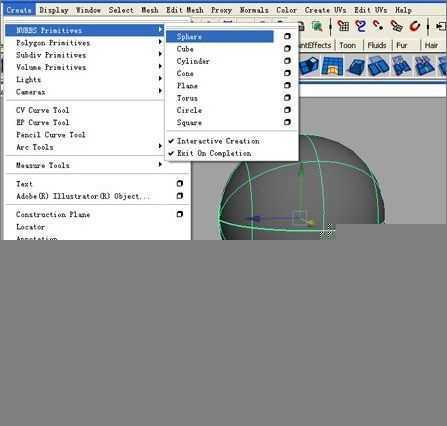Open the Display menu

coord(54,10)
